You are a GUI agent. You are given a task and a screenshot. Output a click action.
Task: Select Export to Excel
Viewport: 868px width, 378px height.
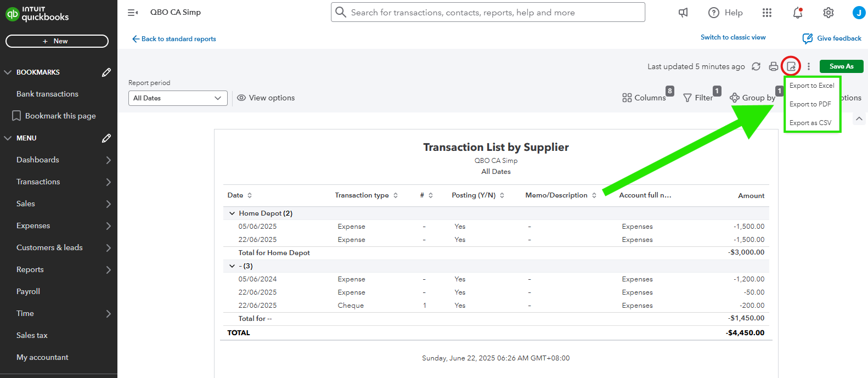point(811,86)
